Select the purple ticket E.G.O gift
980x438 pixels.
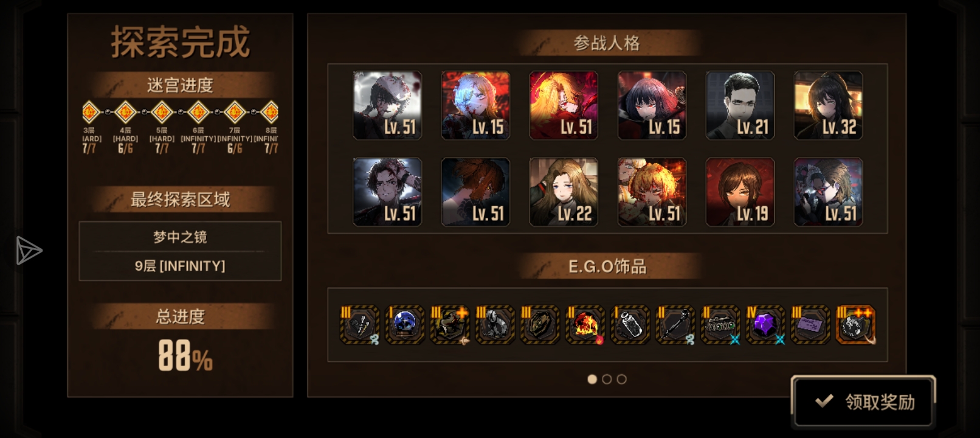click(810, 324)
